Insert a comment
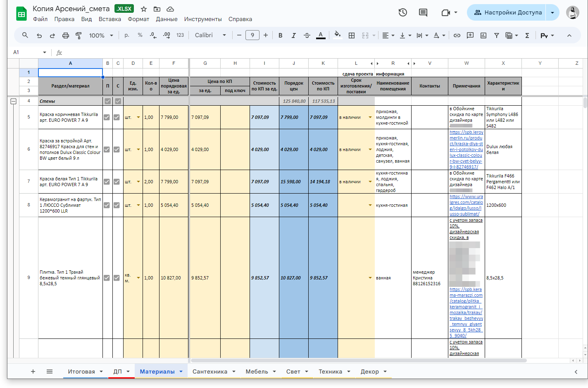The height and width of the screenshot is (388, 588). [x=470, y=35]
